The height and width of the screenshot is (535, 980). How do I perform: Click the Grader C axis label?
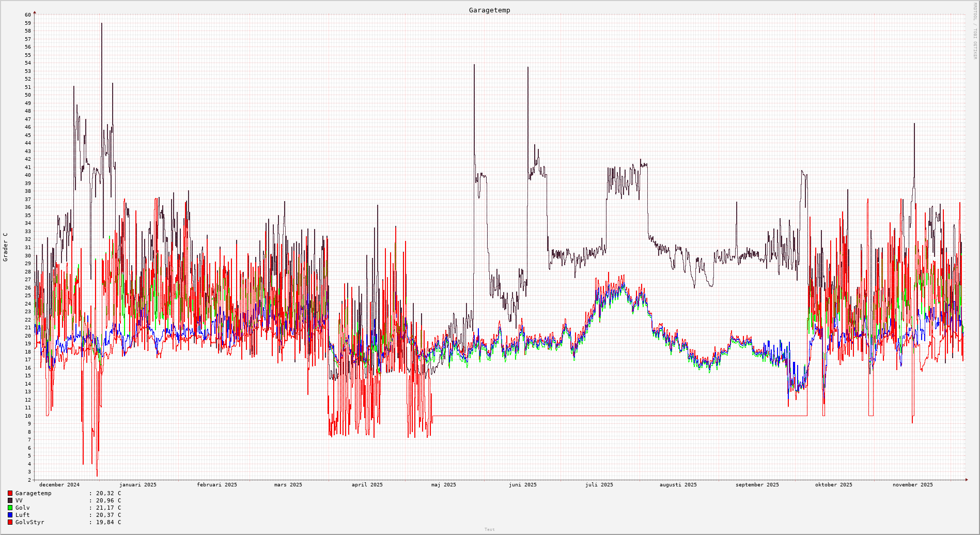[6, 247]
